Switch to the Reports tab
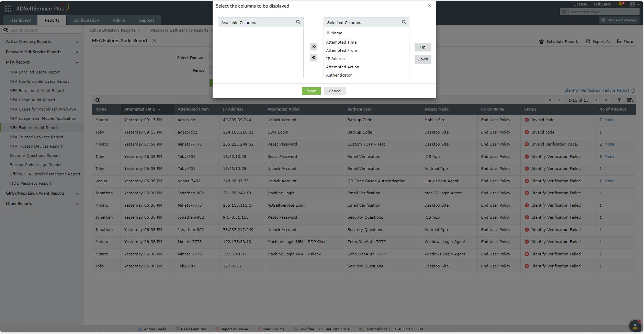Viewport: 644px width, 334px height. pyautogui.click(x=52, y=20)
